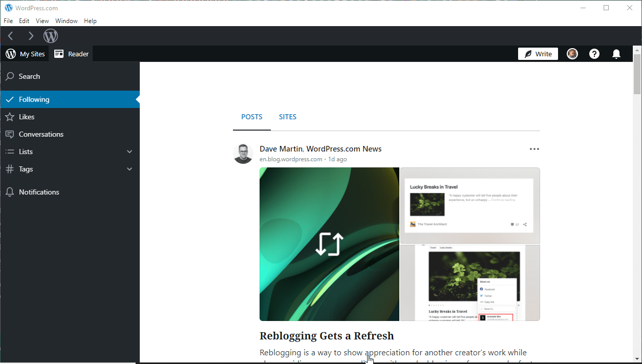Open Dave Martin author link
Viewport: 642px width, 364px height.
click(282, 149)
